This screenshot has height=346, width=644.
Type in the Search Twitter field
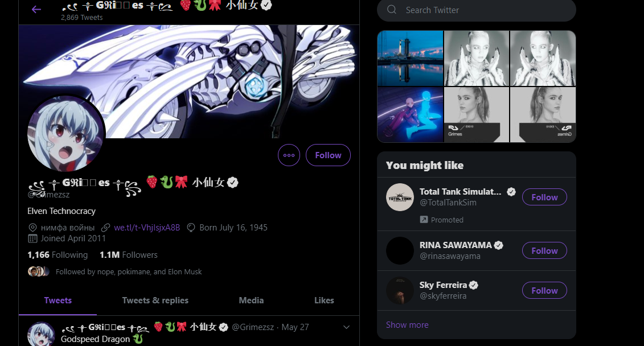tap(484, 10)
